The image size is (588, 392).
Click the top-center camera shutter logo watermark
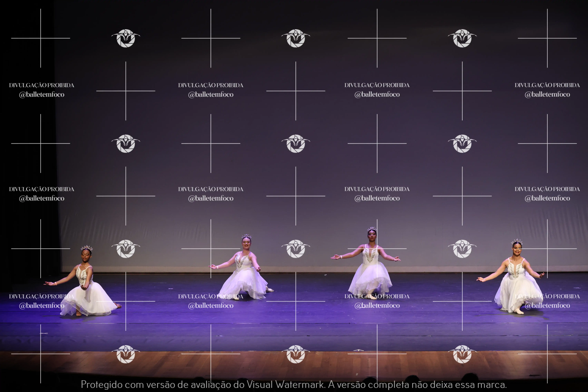click(296, 38)
